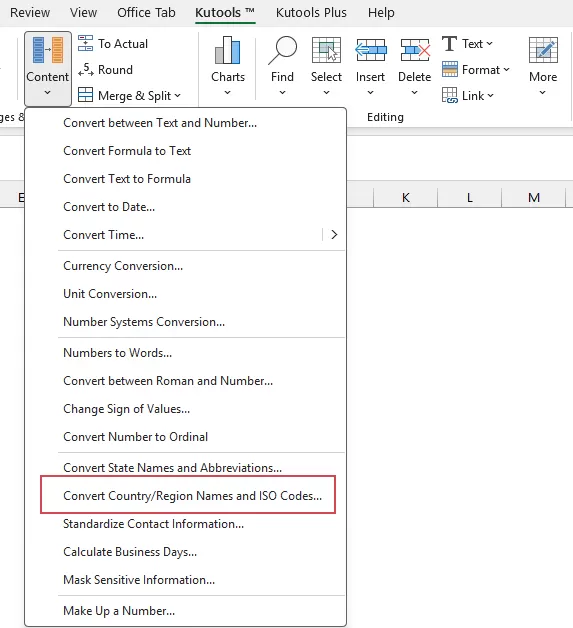Expand the Format dropdown chevron

[x=507, y=70]
